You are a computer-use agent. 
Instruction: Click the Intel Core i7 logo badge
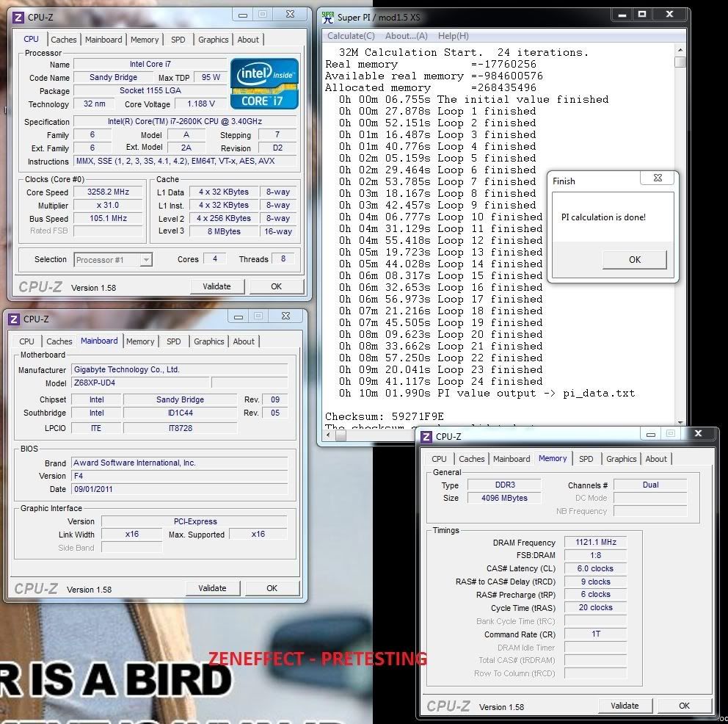click(264, 84)
